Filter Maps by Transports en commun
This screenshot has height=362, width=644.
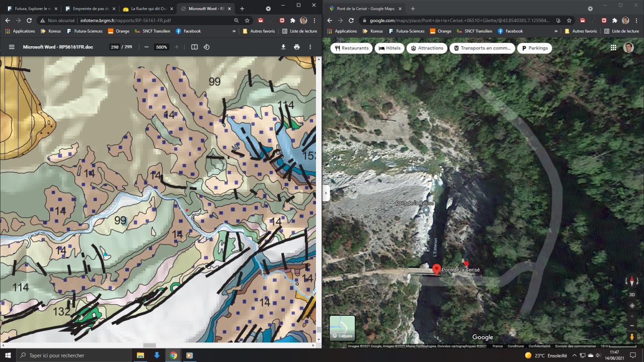482,48
